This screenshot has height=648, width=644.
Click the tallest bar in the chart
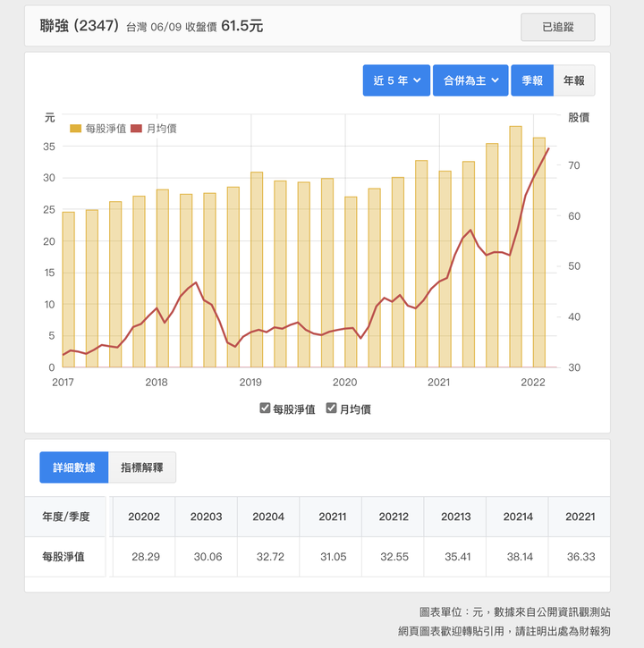(x=515, y=247)
